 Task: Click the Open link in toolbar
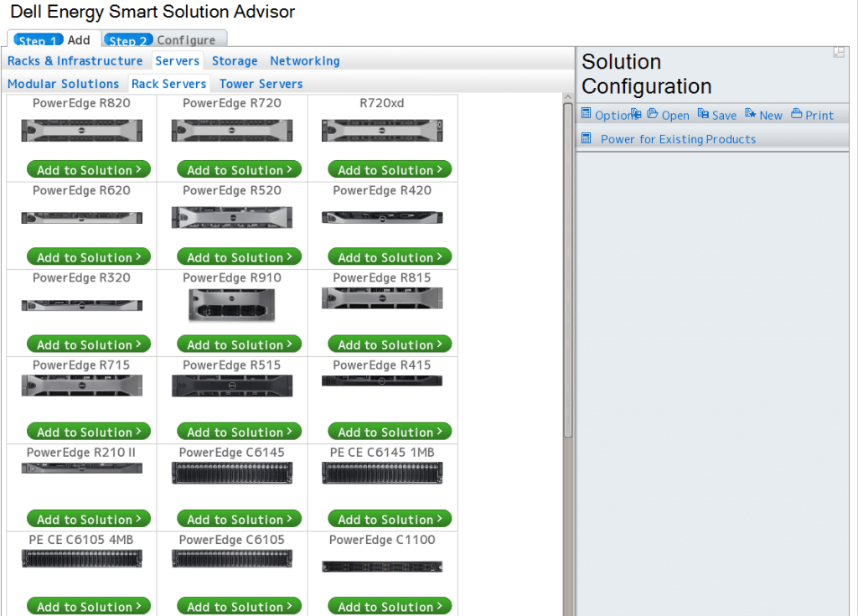click(x=675, y=115)
